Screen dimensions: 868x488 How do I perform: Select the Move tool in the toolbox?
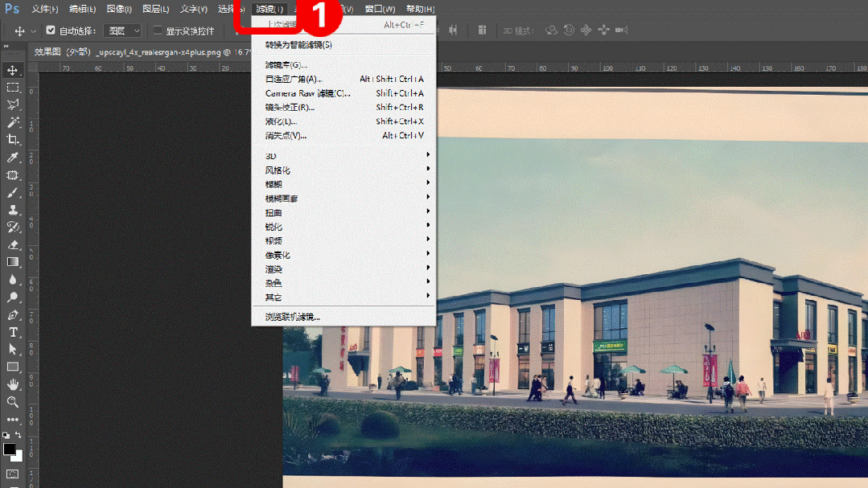[13, 70]
